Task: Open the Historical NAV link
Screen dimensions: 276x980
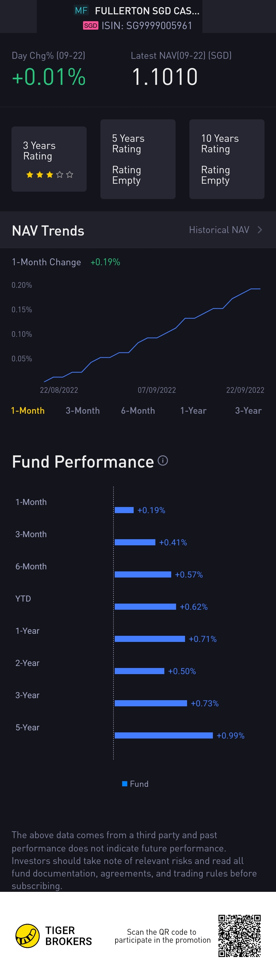Action: pos(219,230)
